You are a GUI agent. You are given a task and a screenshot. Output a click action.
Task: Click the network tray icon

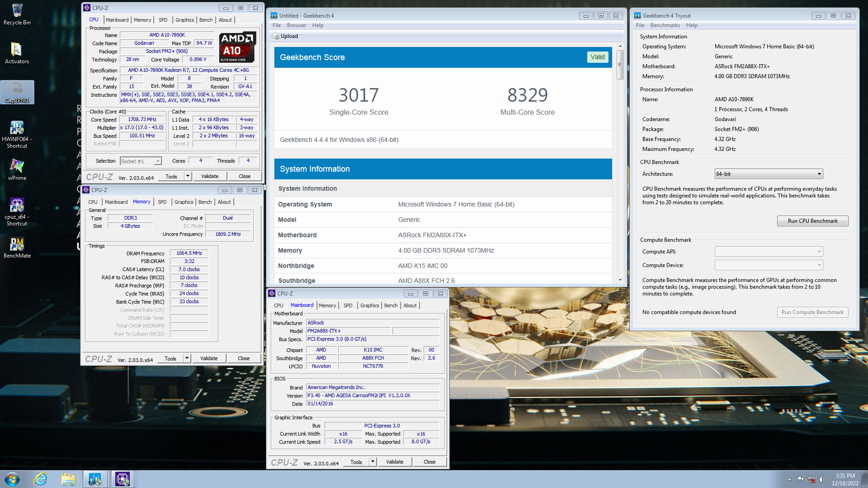pyautogui.click(x=811, y=479)
